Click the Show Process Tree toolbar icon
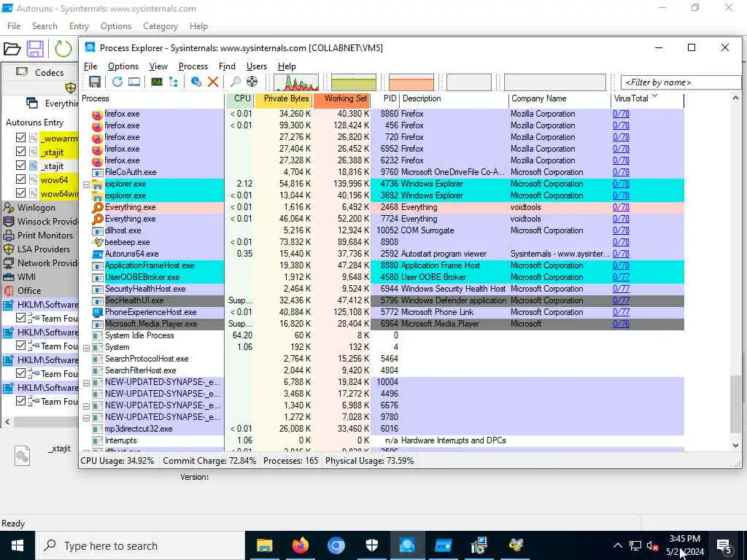747x560 pixels. [174, 82]
